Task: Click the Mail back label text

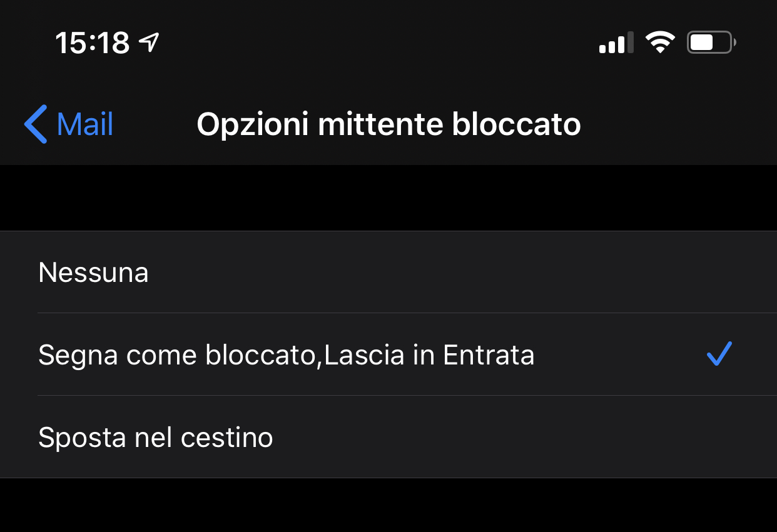Action: (85, 124)
